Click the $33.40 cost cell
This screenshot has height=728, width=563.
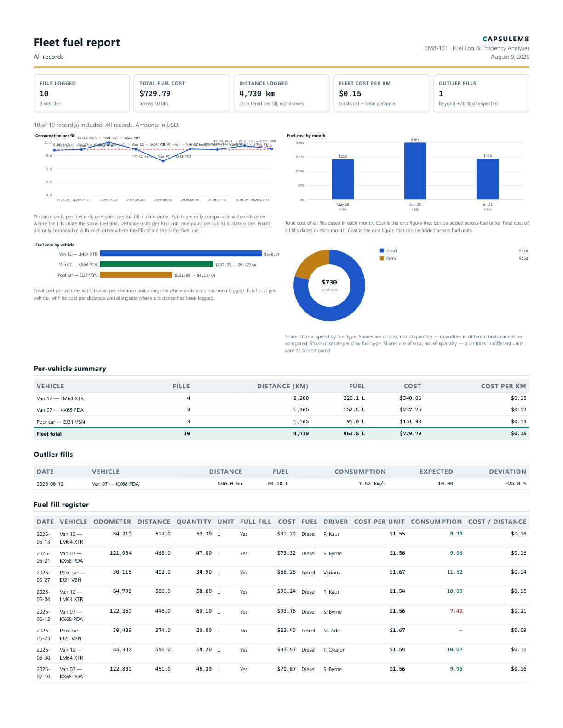tap(287, 630)
